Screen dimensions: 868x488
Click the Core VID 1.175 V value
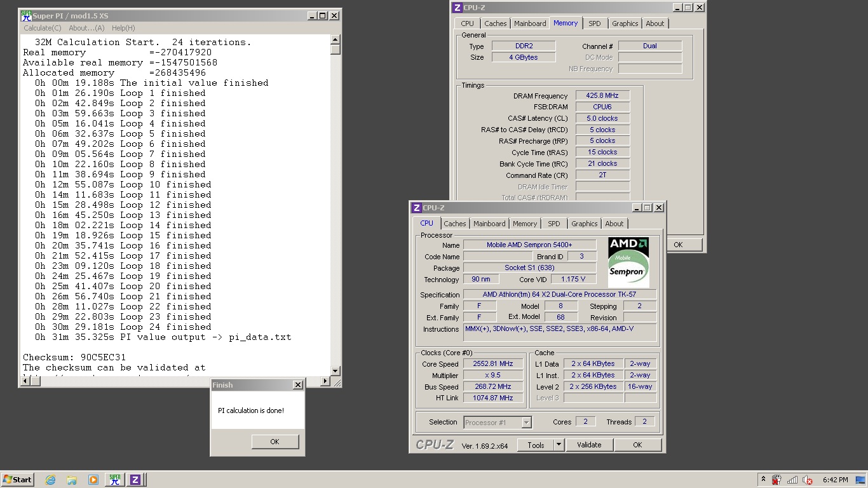(x=573, y=279)
